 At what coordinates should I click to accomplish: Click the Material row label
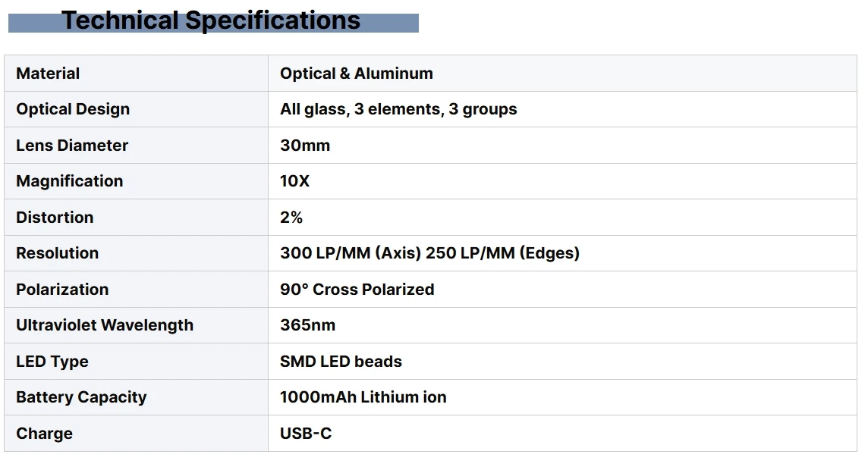pos(48,74)
